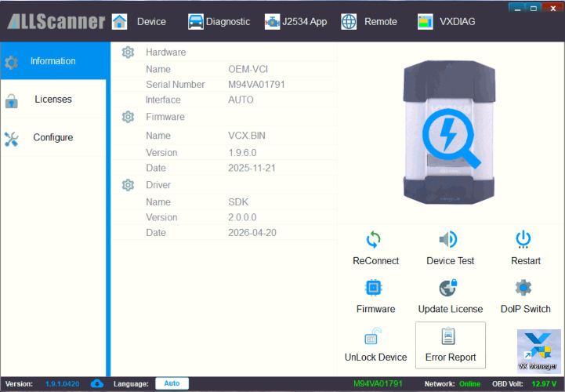The image size is (565, 392).
Task: Click the Restart label
Action: pos(526,261)
